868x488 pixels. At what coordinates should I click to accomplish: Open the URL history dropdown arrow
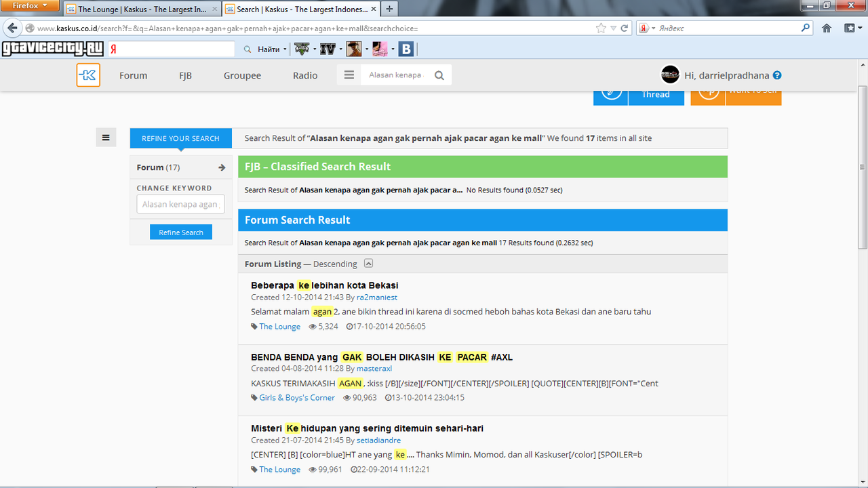click(613, 28)
